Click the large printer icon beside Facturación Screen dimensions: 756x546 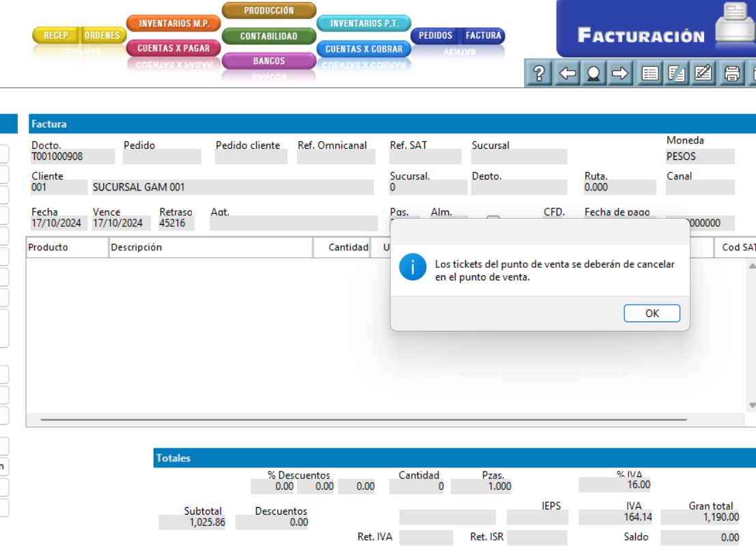click(x=736, y=24)
